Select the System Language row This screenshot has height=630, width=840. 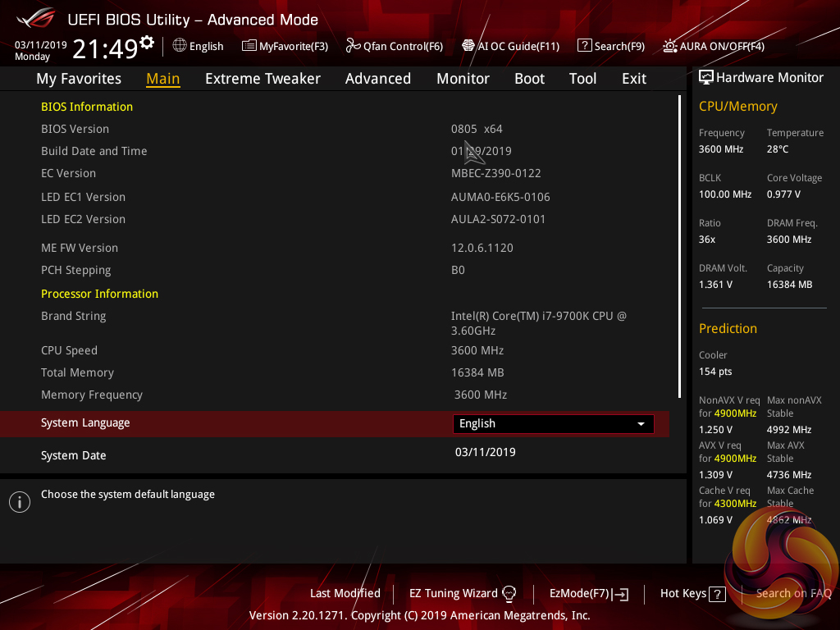[335, 424]
